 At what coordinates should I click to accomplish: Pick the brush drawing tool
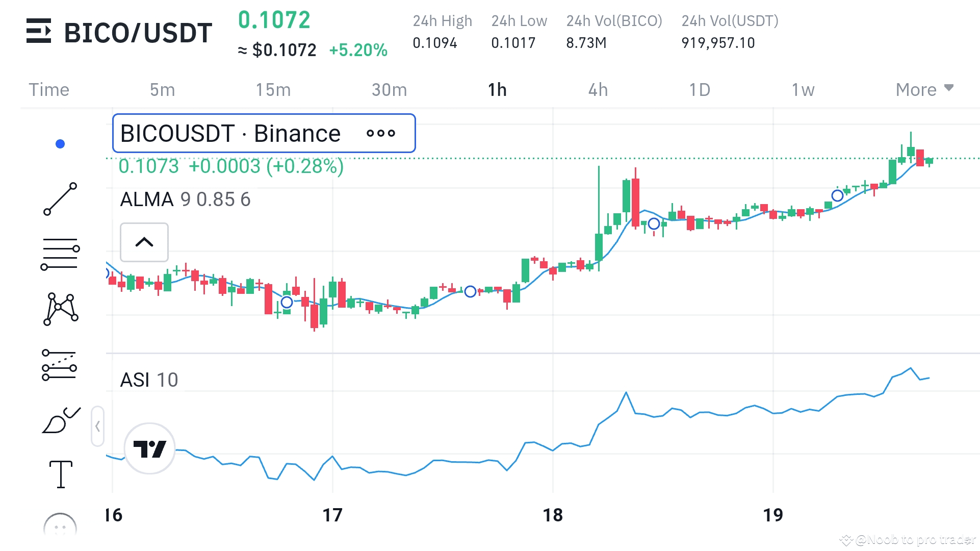pyautogui.click(x=61, y=420)
